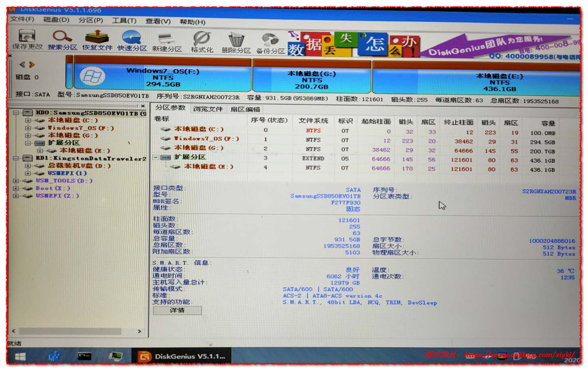Click the disk icon beside 本地磁盘 (E:) in the table

[175, 167]
